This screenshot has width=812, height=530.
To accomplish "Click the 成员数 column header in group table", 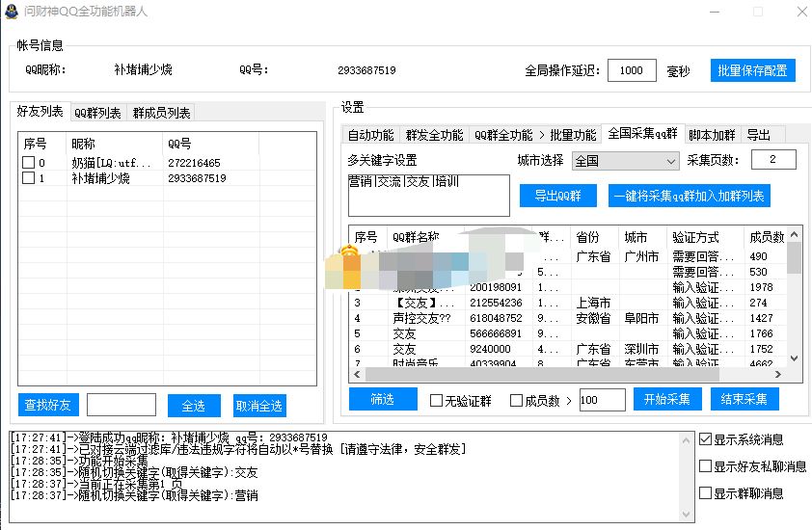I will pos(767,237).
